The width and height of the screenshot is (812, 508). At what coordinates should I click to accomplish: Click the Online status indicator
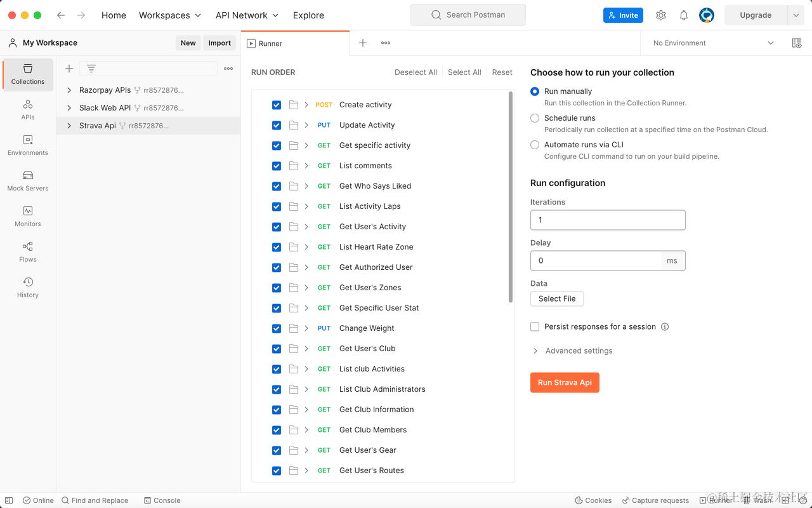(38, 500)
